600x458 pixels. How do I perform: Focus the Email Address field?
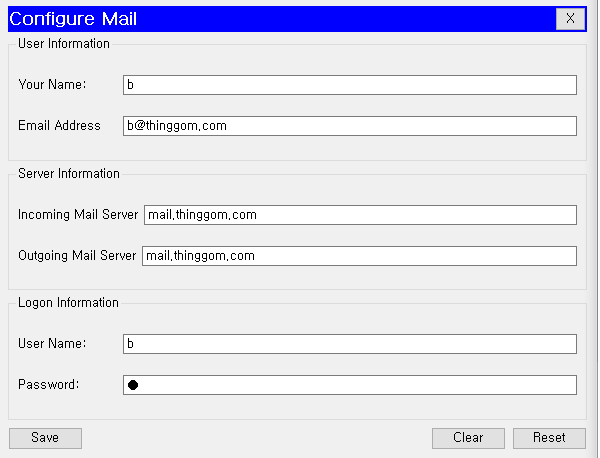[x=350, y=126]
